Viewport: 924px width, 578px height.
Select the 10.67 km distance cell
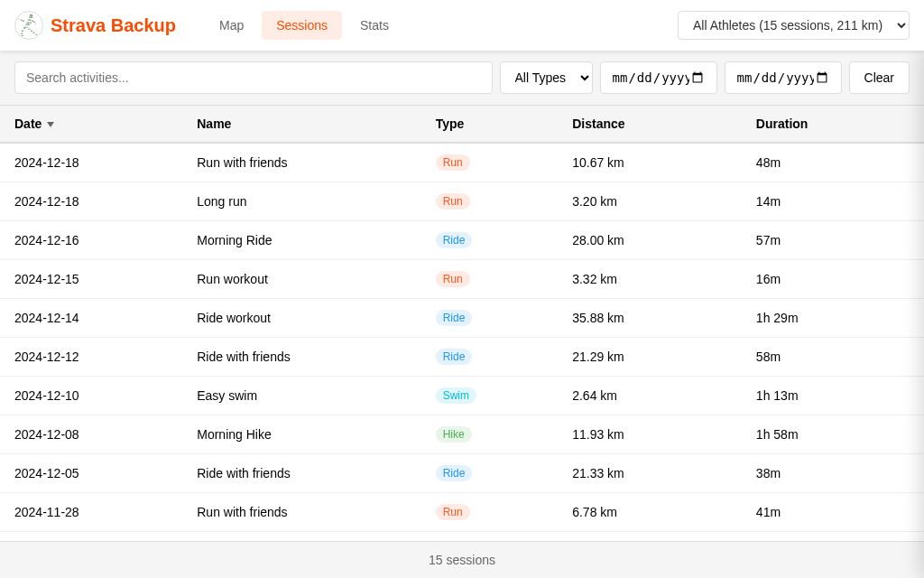tap(598, 163)
